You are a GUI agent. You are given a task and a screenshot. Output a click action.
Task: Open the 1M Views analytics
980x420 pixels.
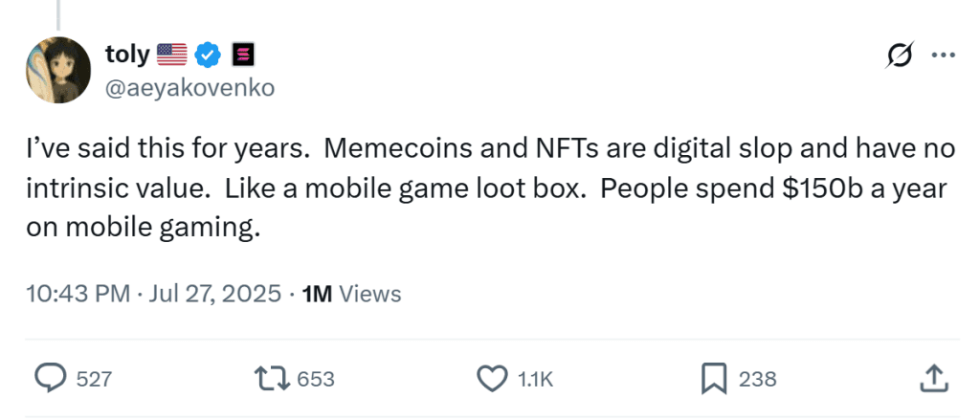351,294
